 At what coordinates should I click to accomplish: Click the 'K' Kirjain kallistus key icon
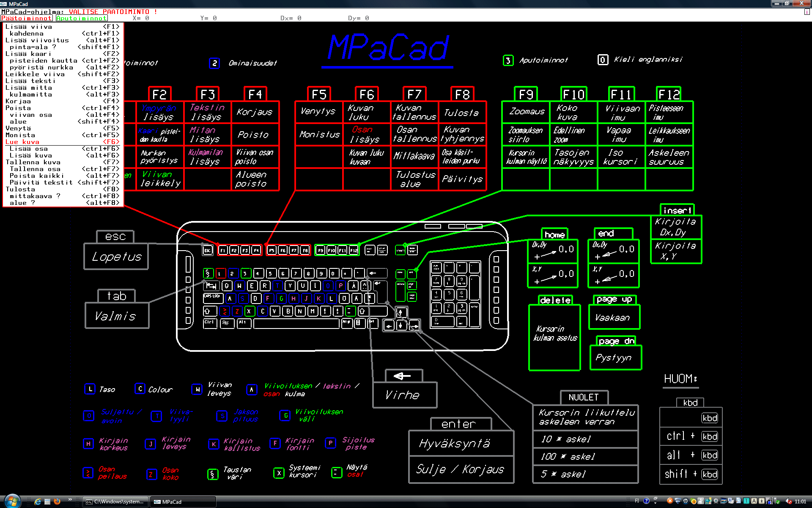pyautogui.click(x=214, y=444)
